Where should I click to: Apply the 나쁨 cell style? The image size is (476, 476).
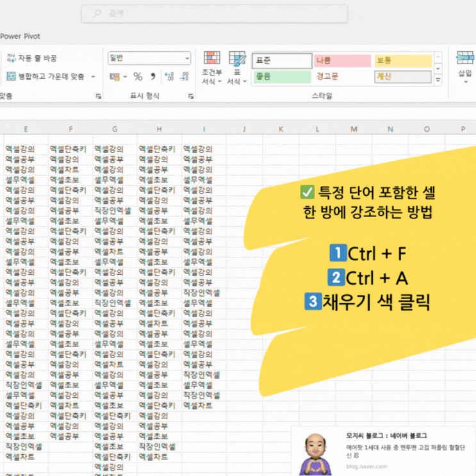point(342,60)
